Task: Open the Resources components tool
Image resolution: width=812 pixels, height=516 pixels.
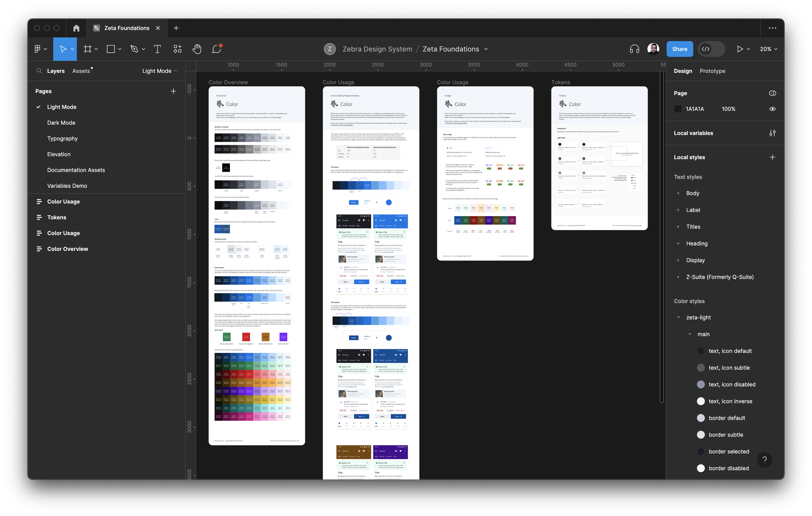Action: pyautogui.click(x=177, y=49)
